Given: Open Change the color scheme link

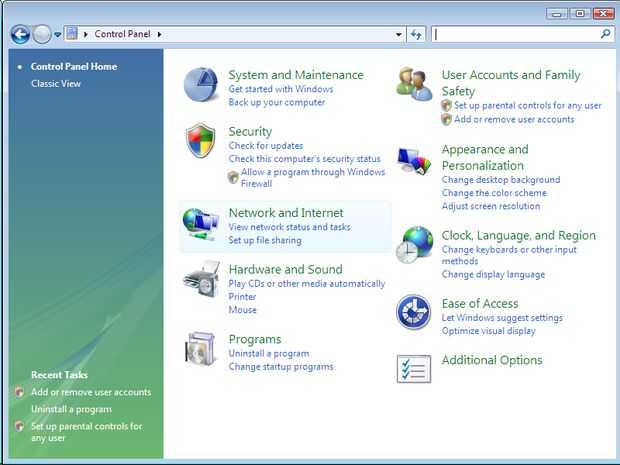Looking at the screenshot, I should [494, 193].
